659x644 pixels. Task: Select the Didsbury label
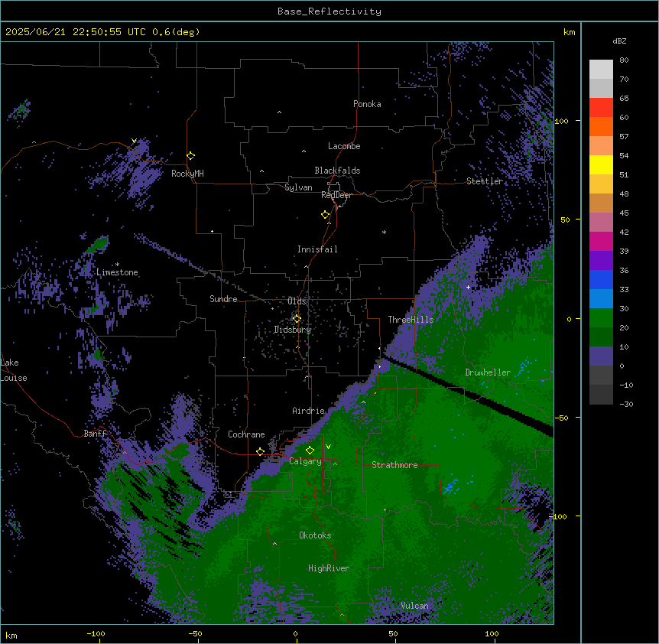293,330
